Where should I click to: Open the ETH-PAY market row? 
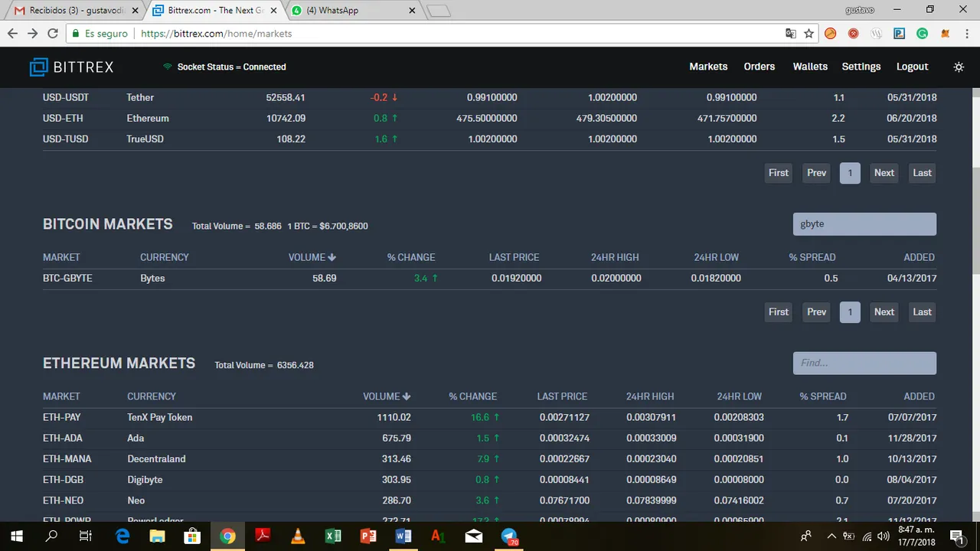(x=489, y=417)
